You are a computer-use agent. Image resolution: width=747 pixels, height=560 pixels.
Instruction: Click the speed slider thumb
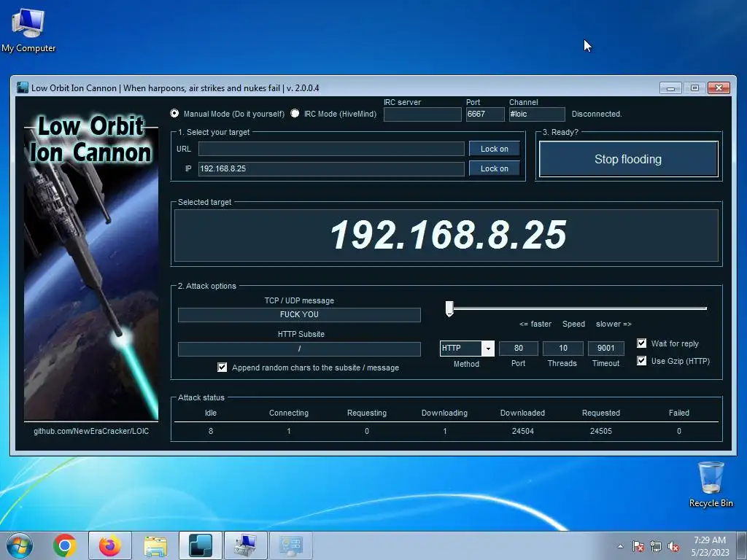(x=449, y=308)
